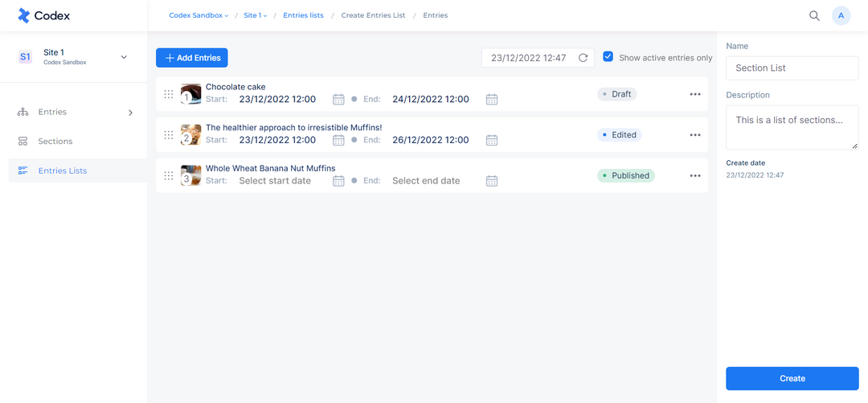Open start date calendar for healthier Muffins entry
Image resolution: width=868 pixels, height=403 pixels.
pyautogui.click(x=339, y=140)
